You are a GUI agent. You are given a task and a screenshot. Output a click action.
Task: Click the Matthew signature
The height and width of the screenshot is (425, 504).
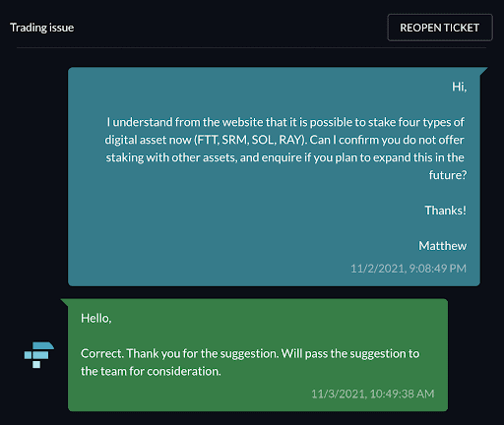(x=442, y=246)
